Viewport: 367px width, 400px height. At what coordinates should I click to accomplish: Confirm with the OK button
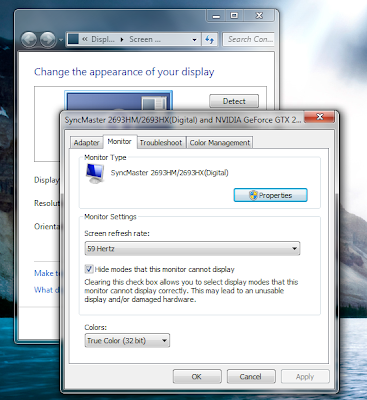(197, 377)
